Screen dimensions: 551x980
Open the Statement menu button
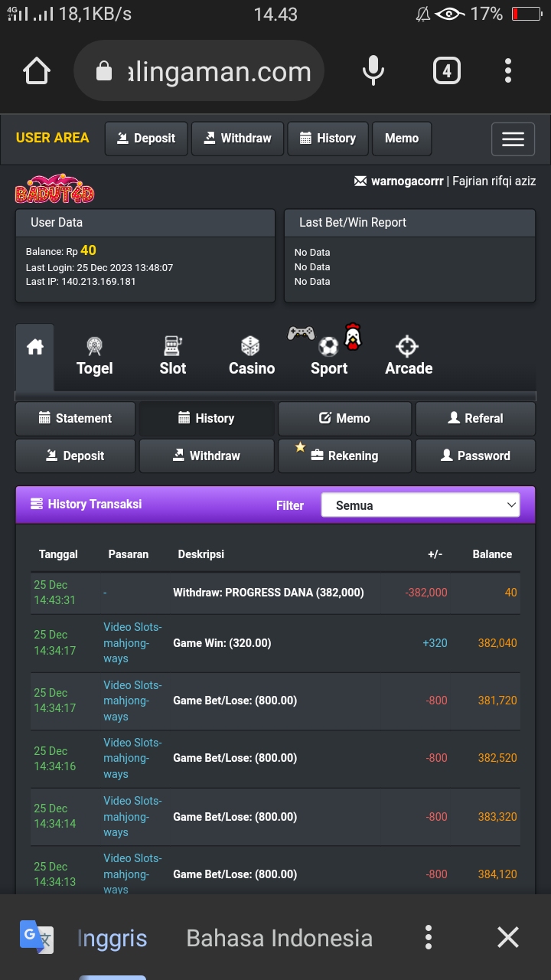coord(75,418)
